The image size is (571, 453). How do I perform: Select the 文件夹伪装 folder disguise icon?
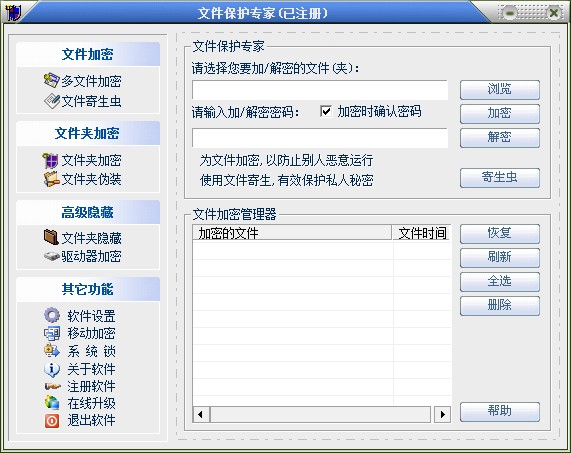coord(51,179)
